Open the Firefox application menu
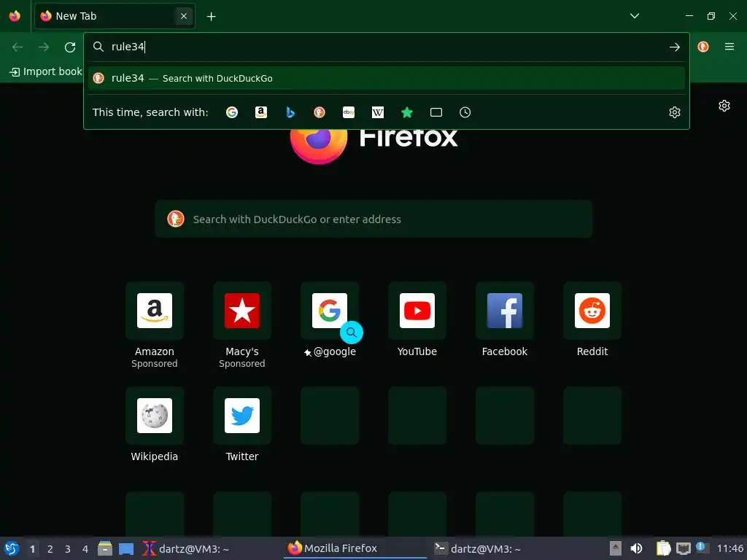Viewport: 747px width, 560px height. [729, 47]
